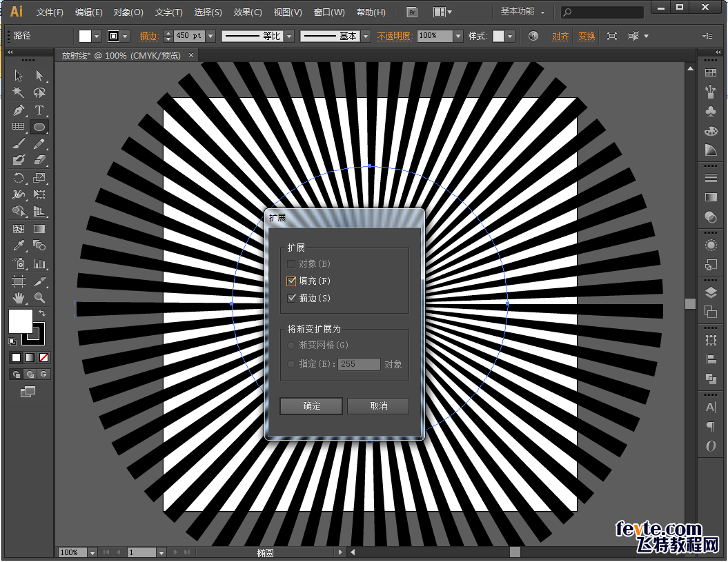Uncheck the 描边(S) checkbox
The height and width of the screenshot is (562, 728).
coord(291,298)
